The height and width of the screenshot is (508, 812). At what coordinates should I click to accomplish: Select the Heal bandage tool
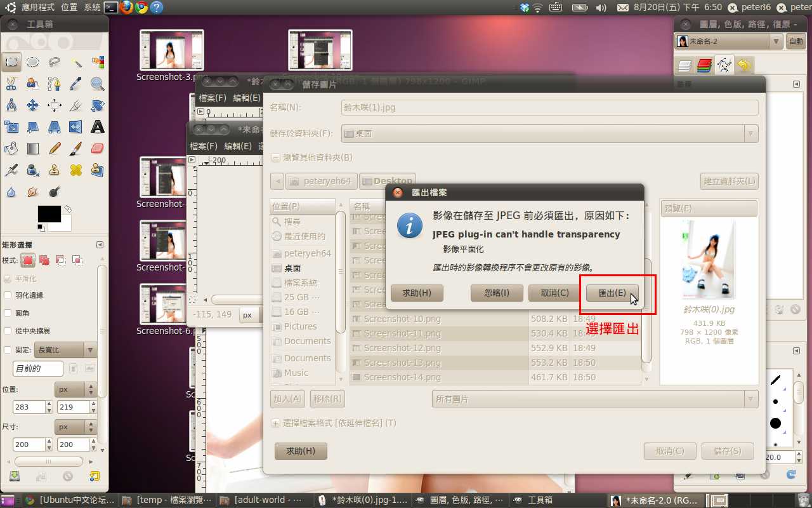pos(76,170)
